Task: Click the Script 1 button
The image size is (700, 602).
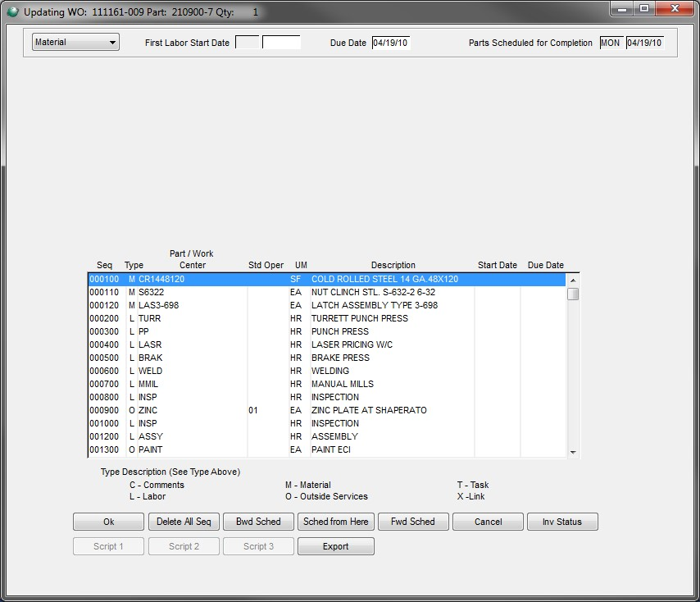Action: click(x=108, y=546)
